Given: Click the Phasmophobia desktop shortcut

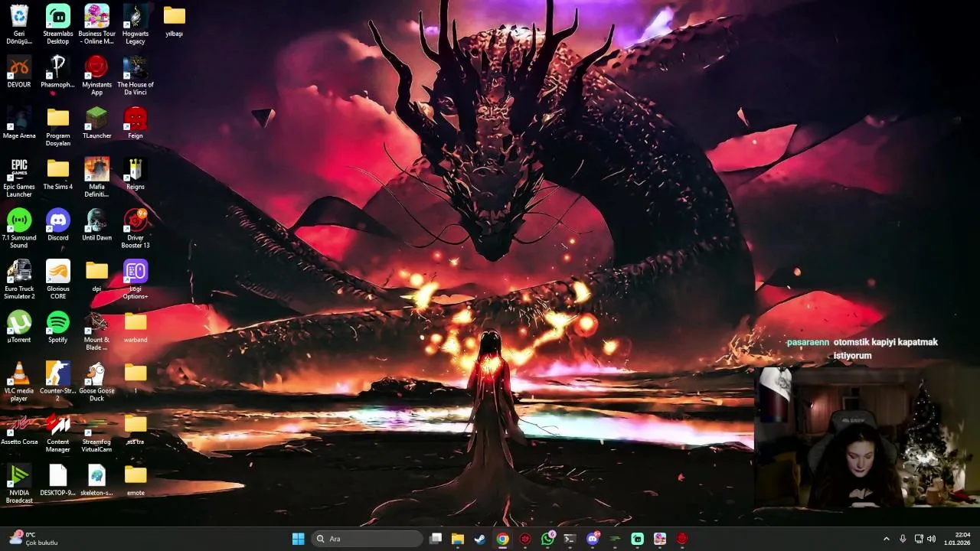Looking at the screenshot, I should (58, 72).
